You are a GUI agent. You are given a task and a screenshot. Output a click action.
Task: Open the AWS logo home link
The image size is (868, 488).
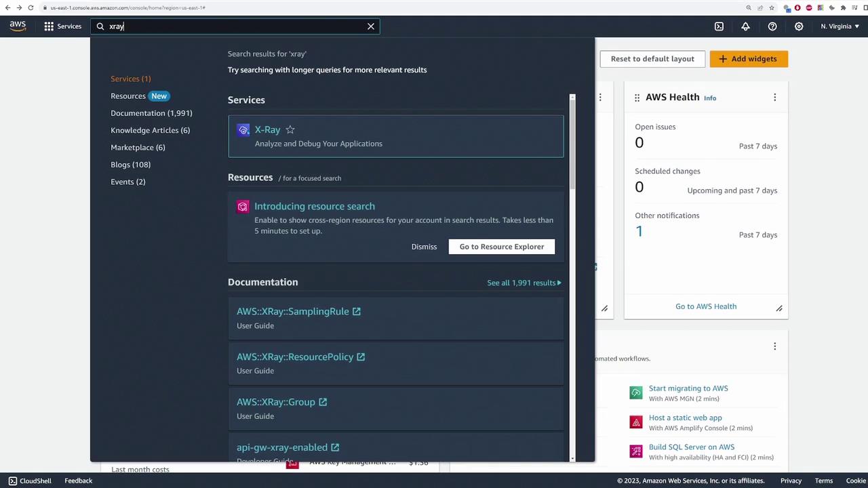pos(18,26)
